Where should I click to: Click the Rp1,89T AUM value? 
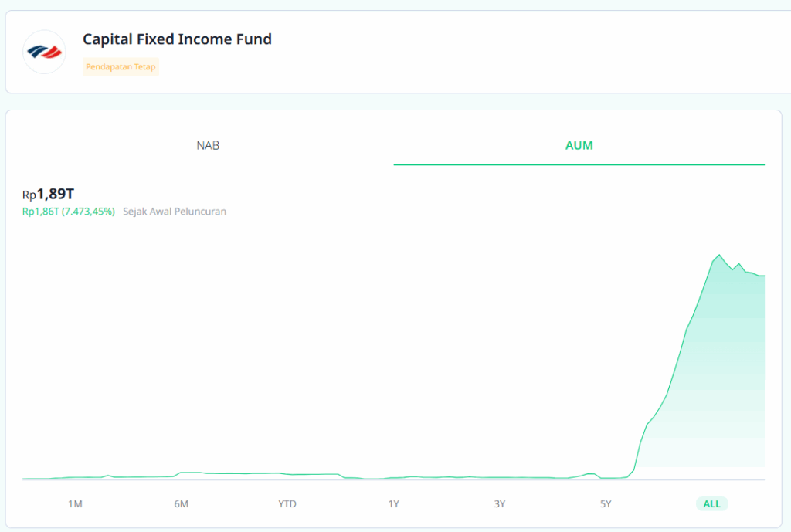pyautogui.click(x=49, y=194)
